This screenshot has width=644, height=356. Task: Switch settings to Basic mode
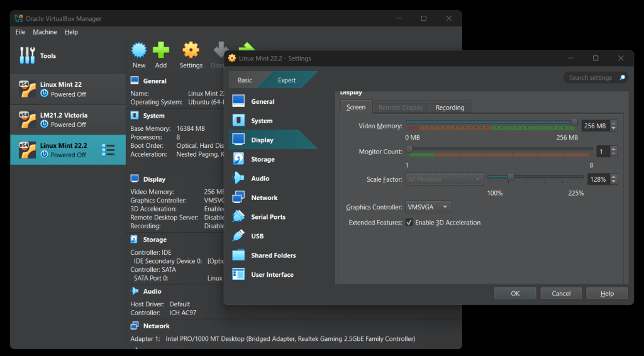245,80
